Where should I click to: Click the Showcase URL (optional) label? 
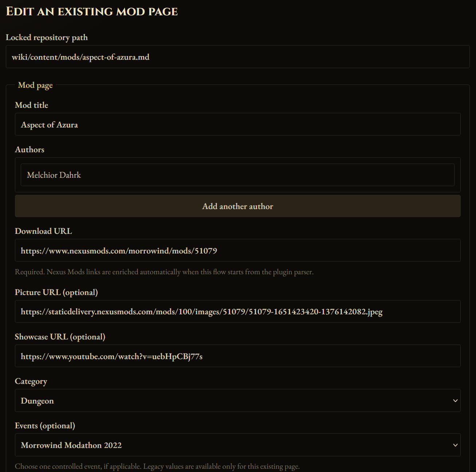click(x=60, y=337)
